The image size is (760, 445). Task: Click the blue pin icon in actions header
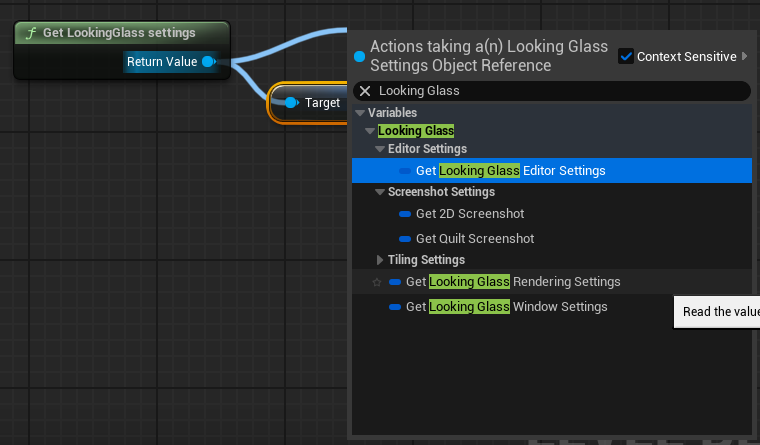point(360,56)
